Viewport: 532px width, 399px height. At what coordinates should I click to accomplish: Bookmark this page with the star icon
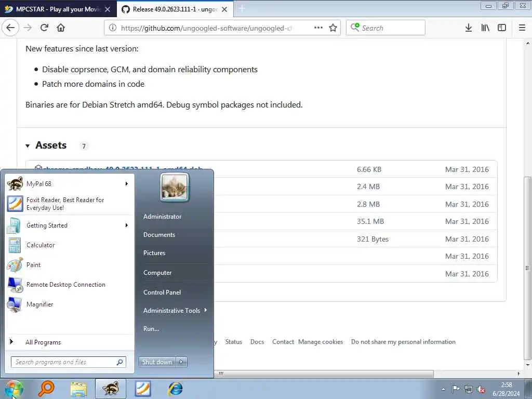pos(333,28)
